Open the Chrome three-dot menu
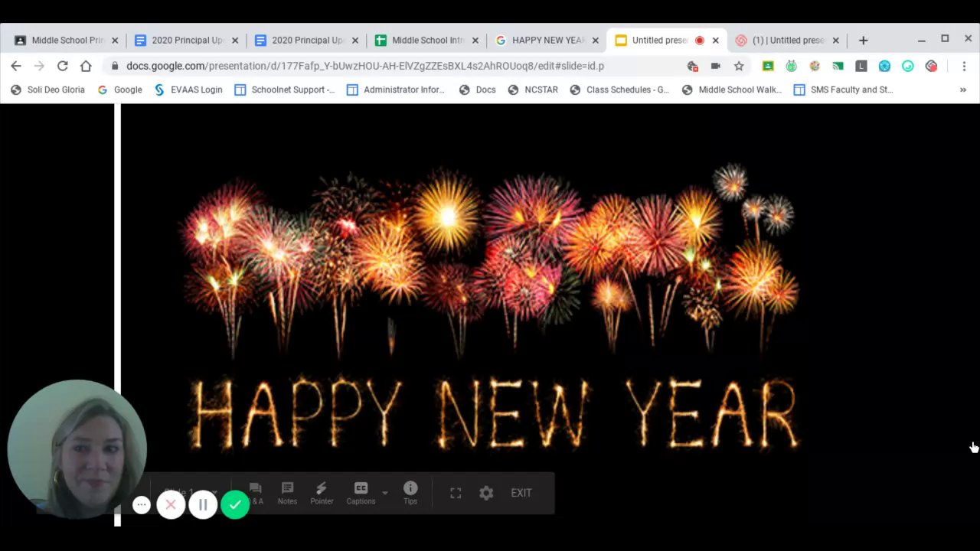This screenshot has width=980, height=551. [964, 66]
